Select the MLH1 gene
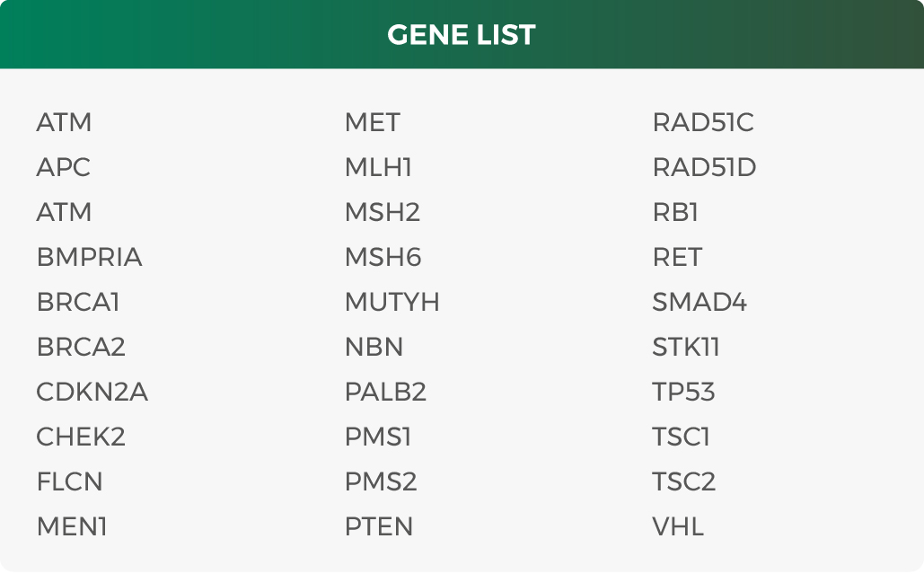924x574 pixels. [378, 167]
